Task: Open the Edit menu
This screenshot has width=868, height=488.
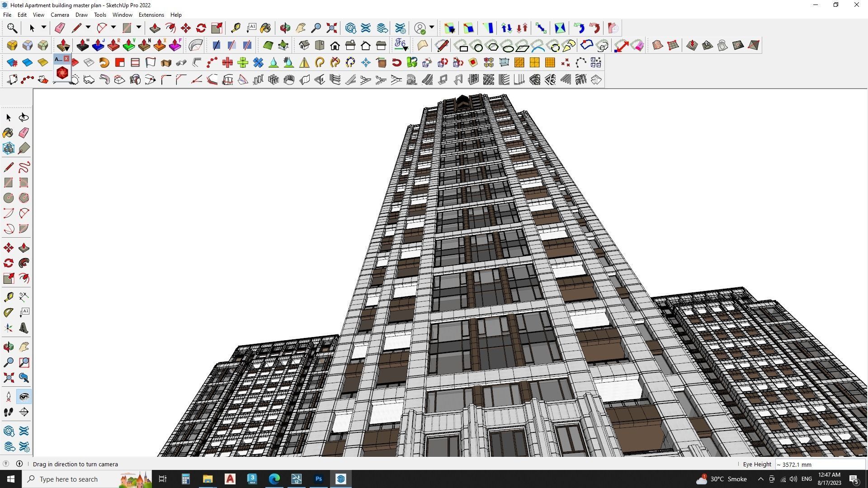Action: coord(22,15)
